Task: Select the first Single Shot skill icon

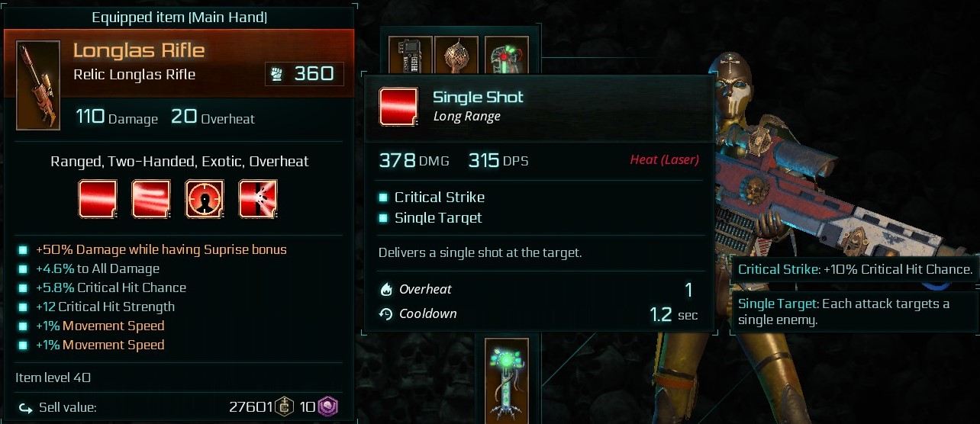Action: pos(98,199)
